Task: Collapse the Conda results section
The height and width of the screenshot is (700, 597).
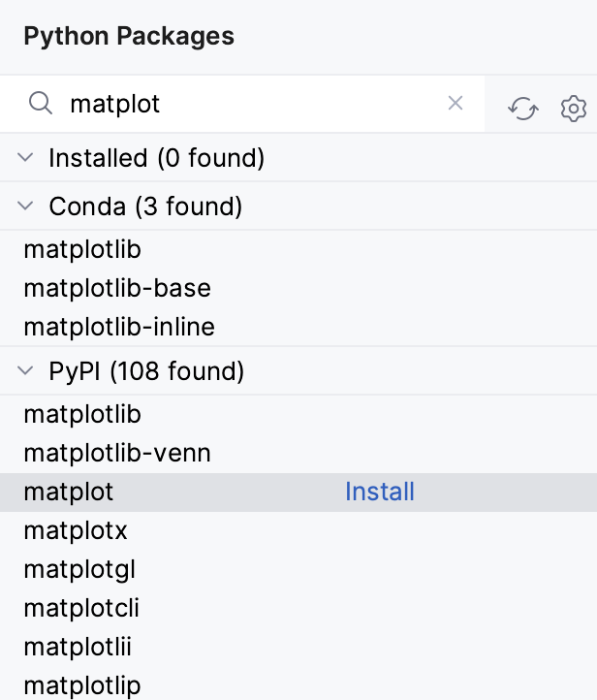Action: coord(27,206)
